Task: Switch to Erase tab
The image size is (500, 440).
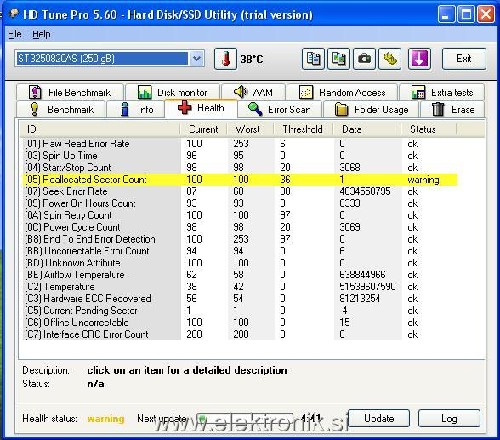Action: coord(453,109)
